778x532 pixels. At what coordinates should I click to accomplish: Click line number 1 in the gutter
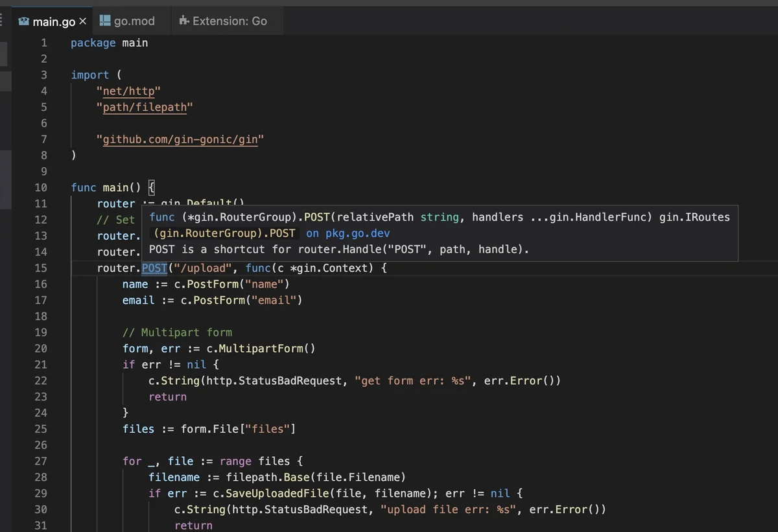point(44,43)
